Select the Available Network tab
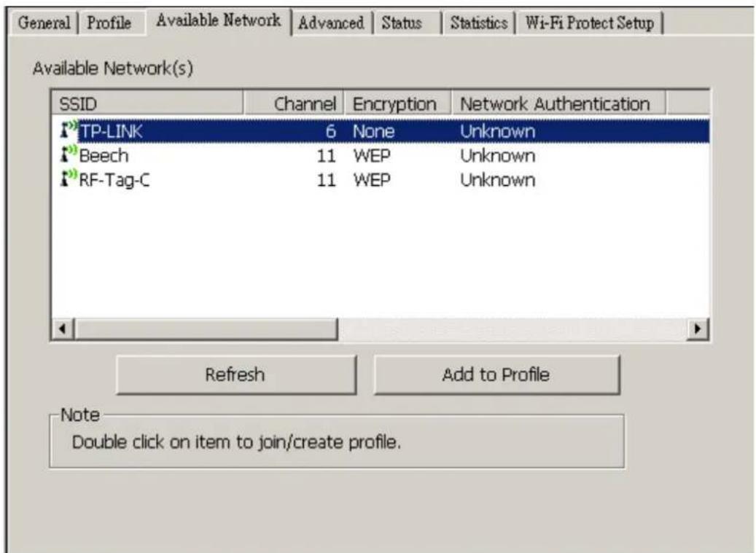Screen dimensions: 756x553 219,20
